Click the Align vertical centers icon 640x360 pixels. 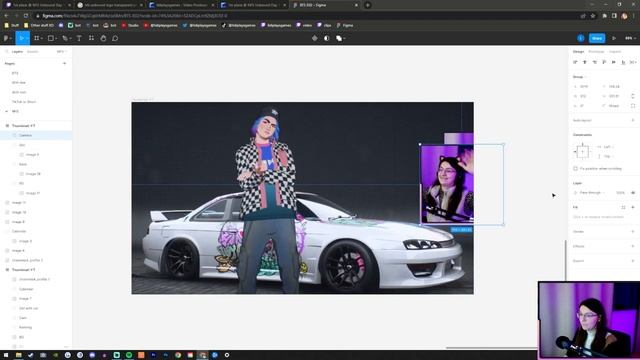click(x=613, y=62)
